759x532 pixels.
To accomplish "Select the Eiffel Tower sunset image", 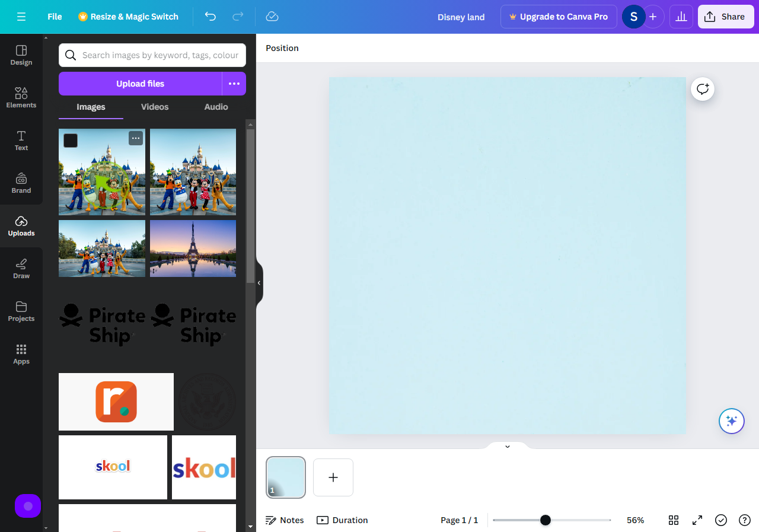I will tap(193, 249).
